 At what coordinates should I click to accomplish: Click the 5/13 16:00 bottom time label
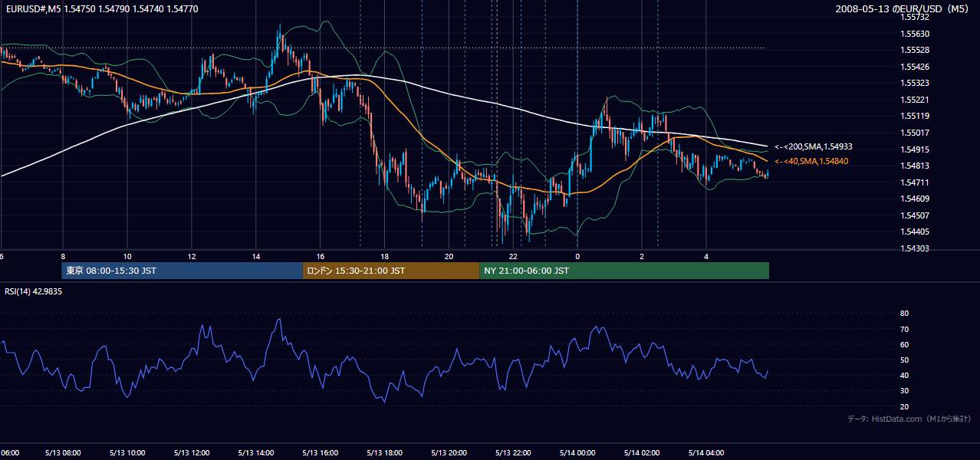click(x=321, y=452)
